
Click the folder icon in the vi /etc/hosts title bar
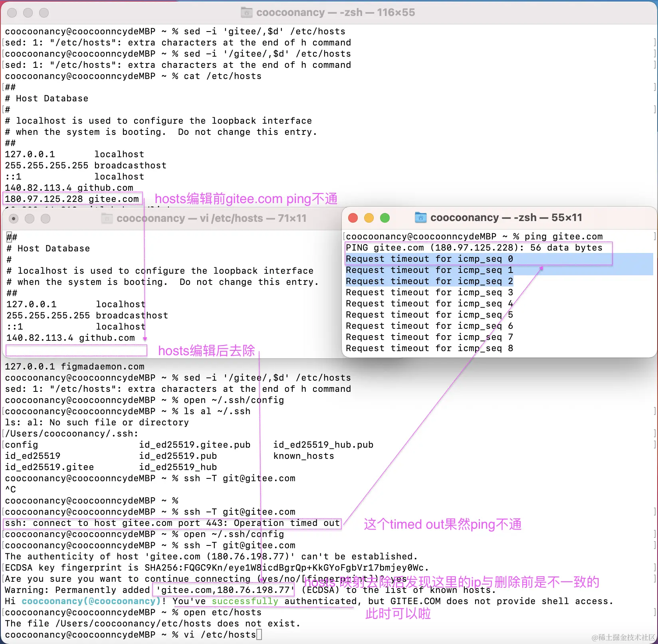coord(107,218)
